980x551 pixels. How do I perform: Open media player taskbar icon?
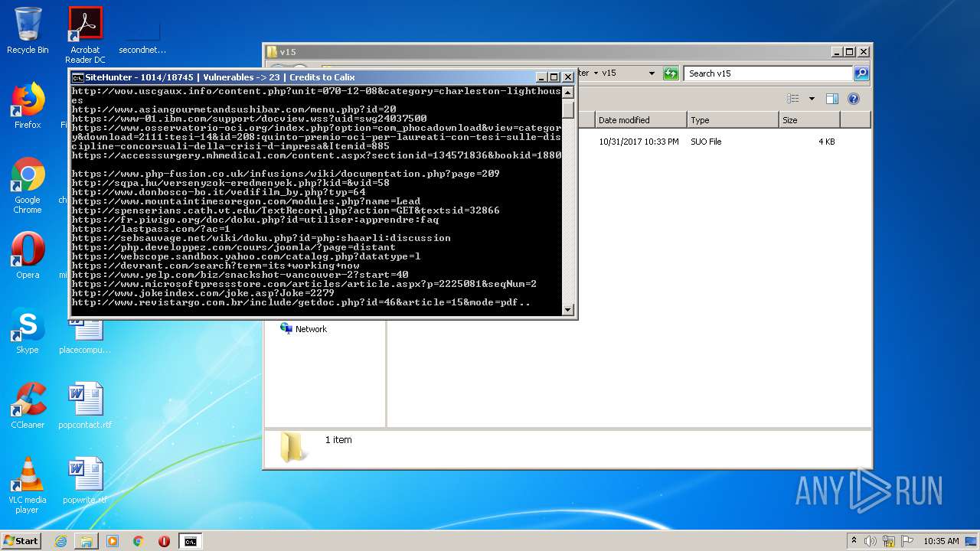tap(113, 541)
